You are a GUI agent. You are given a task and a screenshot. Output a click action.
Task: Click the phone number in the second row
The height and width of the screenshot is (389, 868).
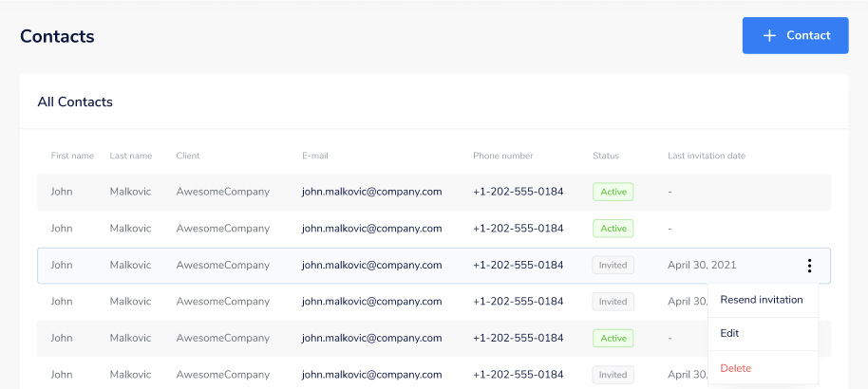tap(519, 229)
